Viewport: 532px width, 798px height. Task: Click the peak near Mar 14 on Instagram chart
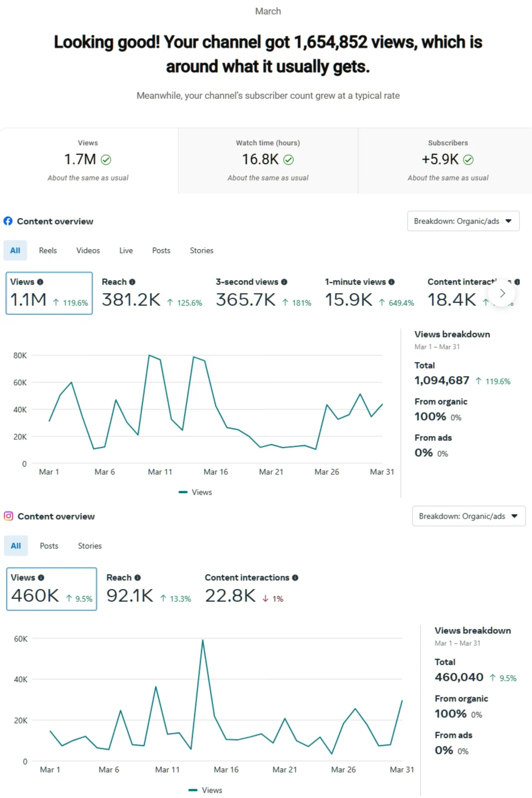(x=202, y=640)
